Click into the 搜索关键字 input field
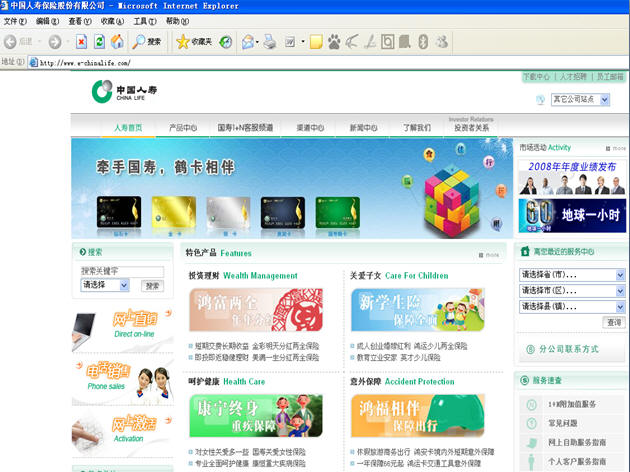The image size is (630, 472). (x=122, y=271)
